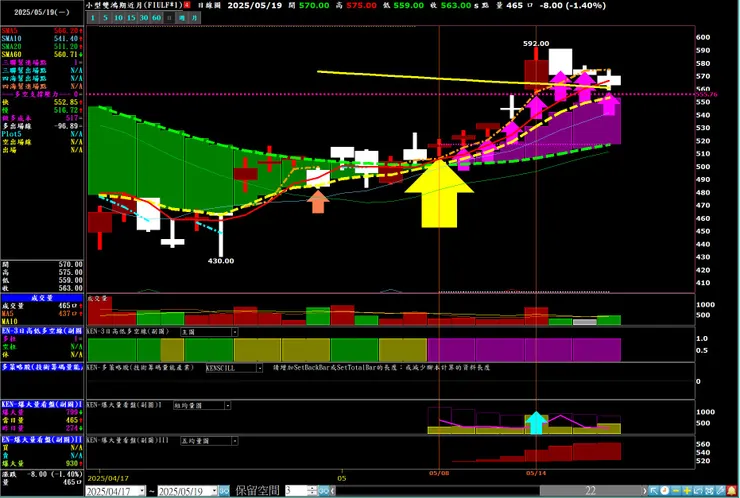Click the scrollbar left arrow at bottom
This screenshot has height=498, width=740.
click(333, 491)
